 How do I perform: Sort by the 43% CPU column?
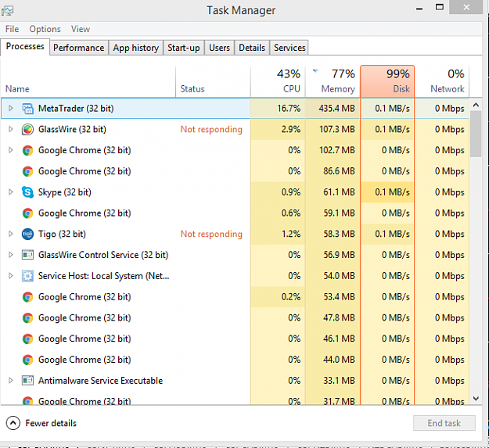coord(278,82)
